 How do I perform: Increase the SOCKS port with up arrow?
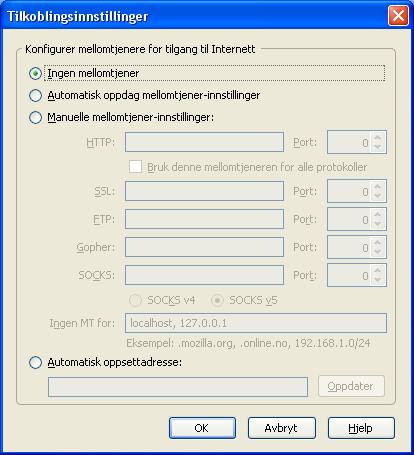click(x=378, y=270)
